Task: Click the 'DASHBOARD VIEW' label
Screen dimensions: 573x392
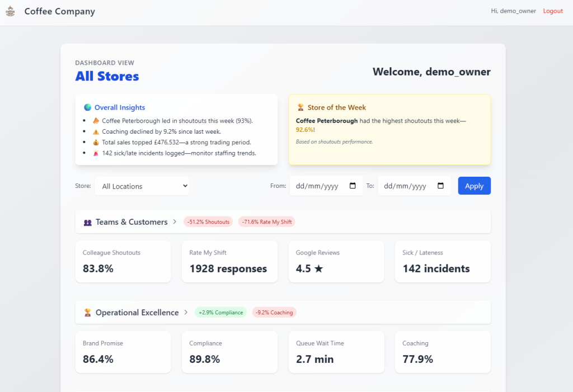Action: [x=105, y=63]
